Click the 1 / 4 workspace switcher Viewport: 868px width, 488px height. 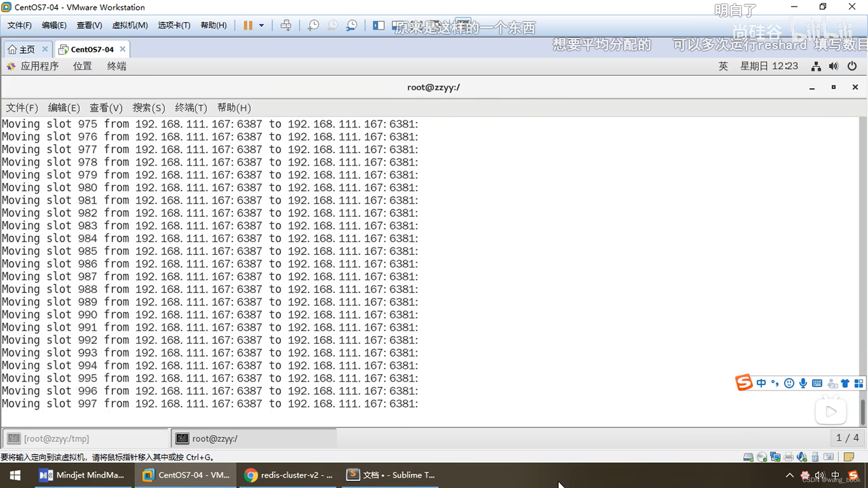(847, 438)
